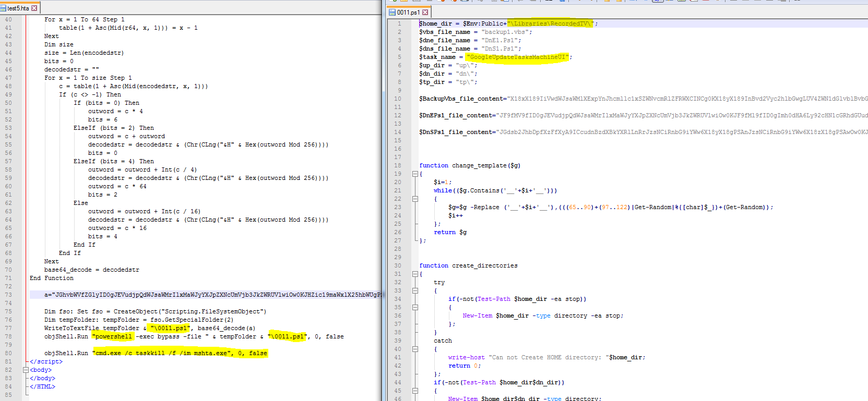
Task: Click the "</body>" closing tag
Action: 42,378
